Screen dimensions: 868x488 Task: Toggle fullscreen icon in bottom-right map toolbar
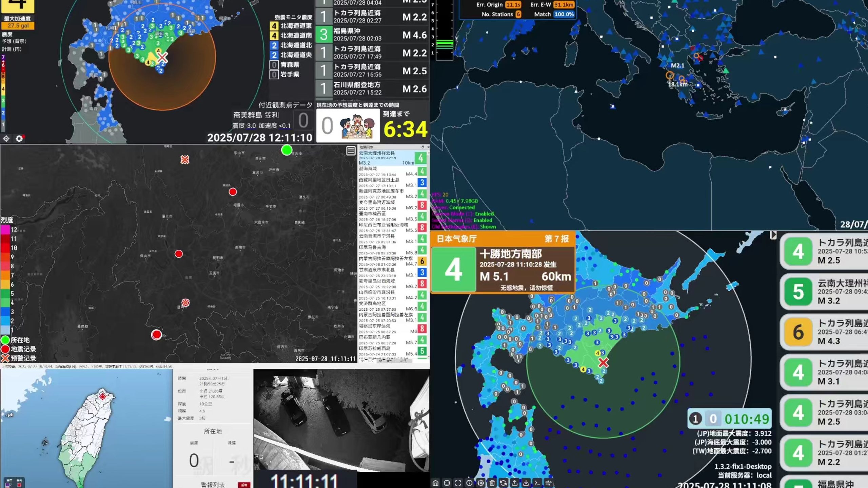[x=458, y=483]
